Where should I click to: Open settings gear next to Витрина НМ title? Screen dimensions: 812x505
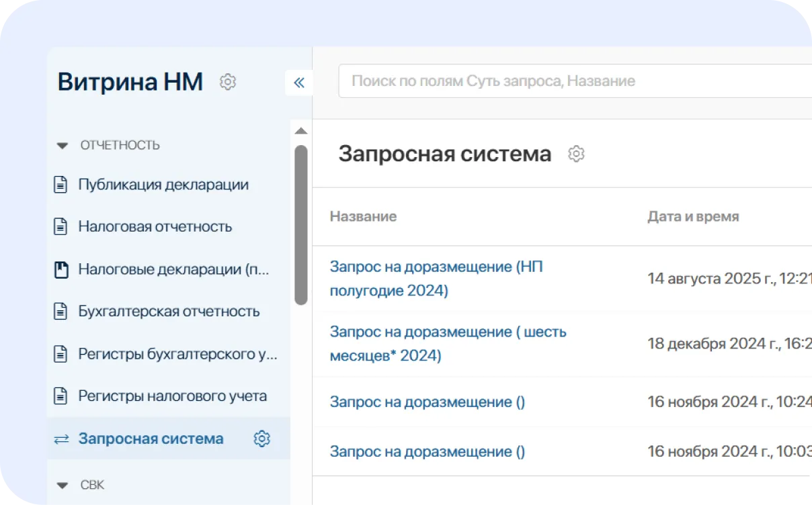pyautogui.click(x=228, y=82)
